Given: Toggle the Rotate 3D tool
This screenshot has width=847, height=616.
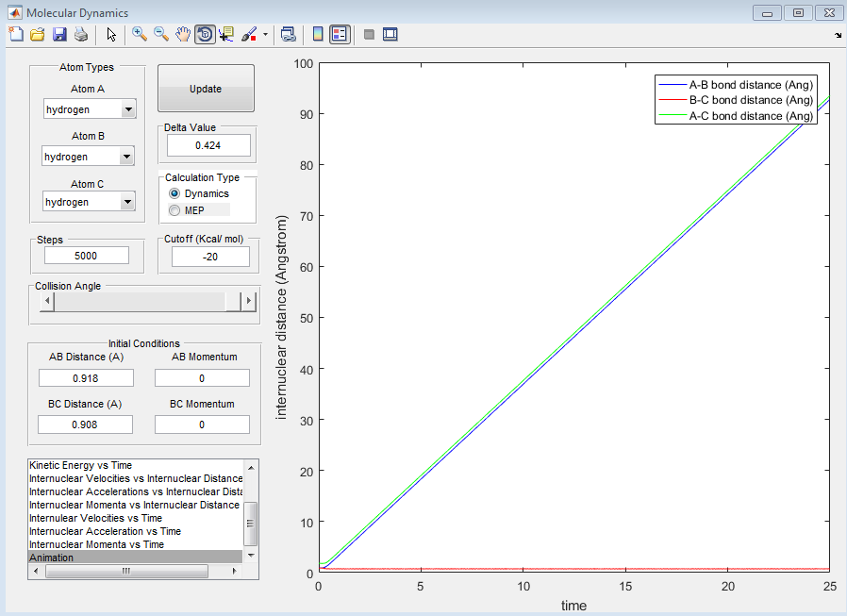Looking at the screenshot, I should (205, 35).
